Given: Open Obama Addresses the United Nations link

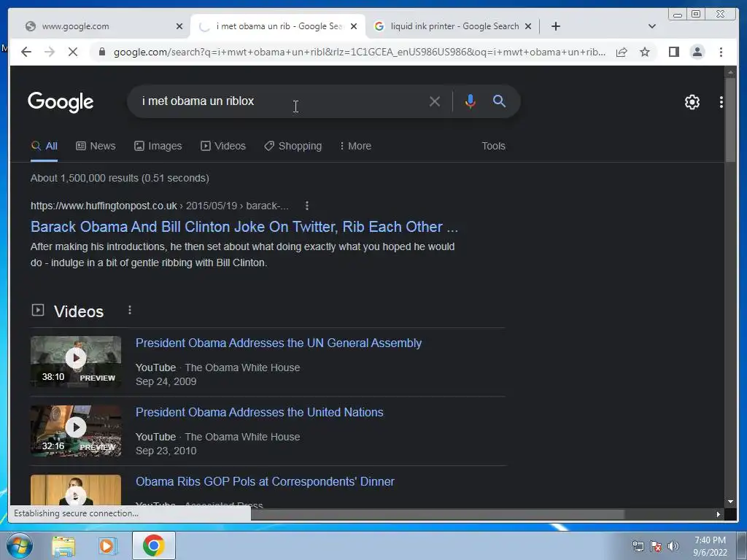Looking at the screenshot, I should pyautogui.click(x=259, y=412).
